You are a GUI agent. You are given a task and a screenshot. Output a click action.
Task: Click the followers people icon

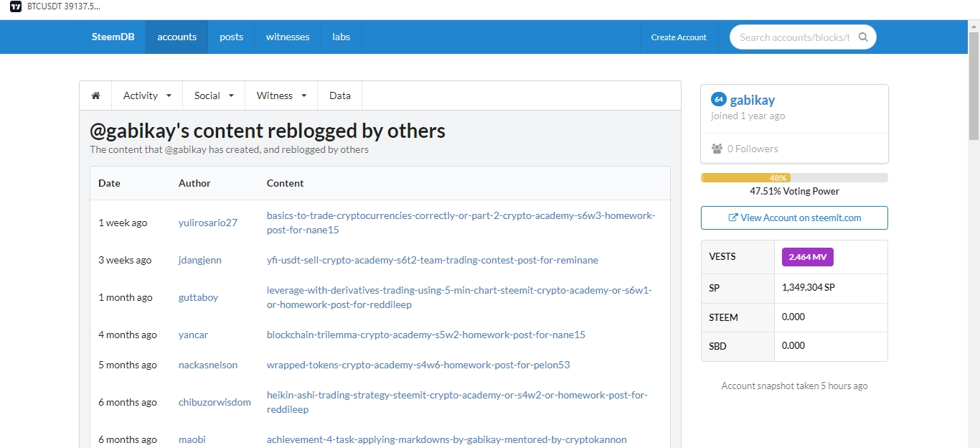click(x=717, y=149)
